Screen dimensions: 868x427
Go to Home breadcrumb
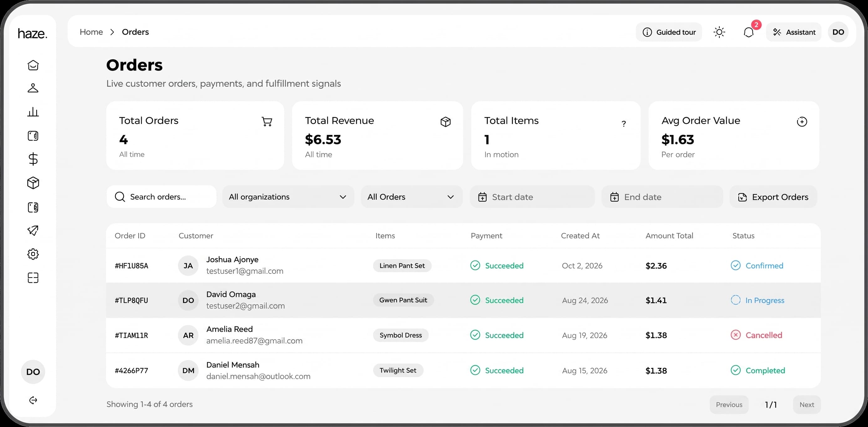click(91, 32)
